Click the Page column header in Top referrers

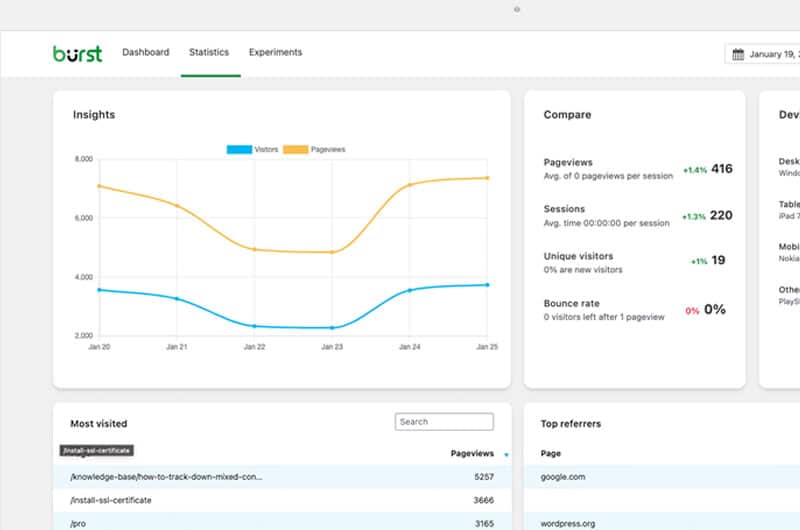[551, 453]
